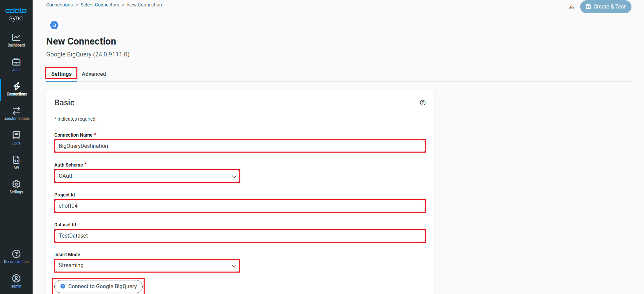The height and width of the screenshot is (294, 644).
Task: Click the Basic section help icon
Action: [x=423, y=103]
